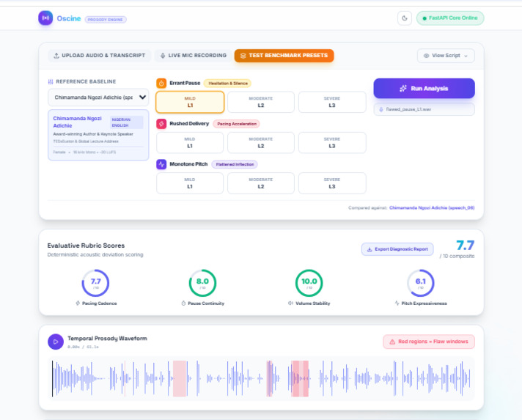Click the Flattened Inflection tag

[x=235, y=164]
